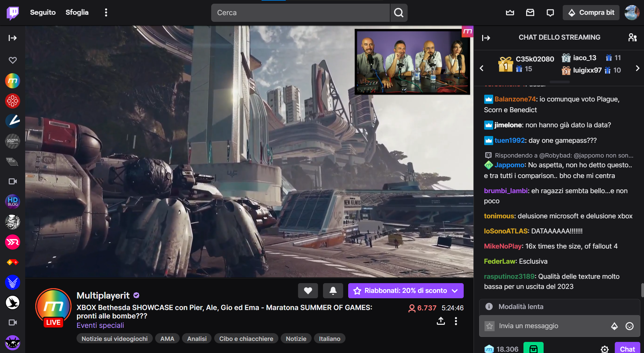Open the HD Blog sidebar channel
The width and height of the screenshot is (644, 353).
(13, 202)
